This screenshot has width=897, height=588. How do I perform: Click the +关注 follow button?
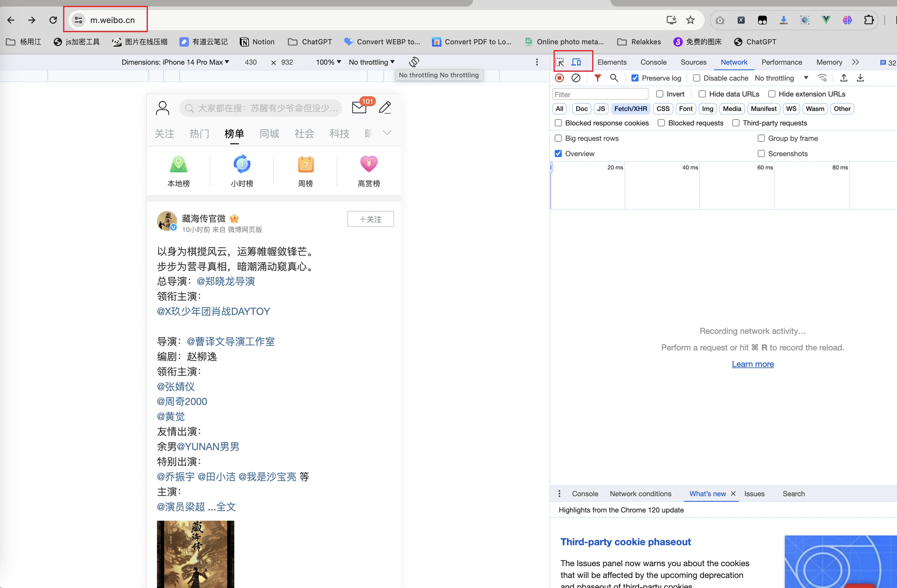coord(370,219)
